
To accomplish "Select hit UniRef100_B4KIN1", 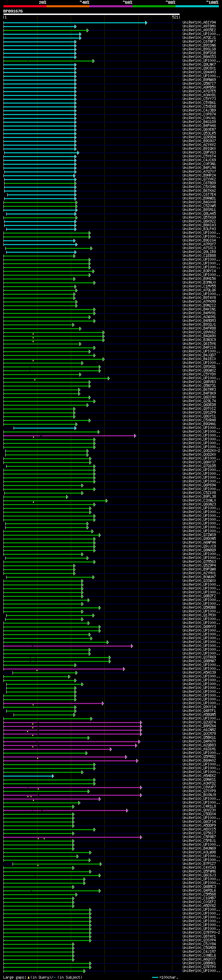I will point(199,309).
